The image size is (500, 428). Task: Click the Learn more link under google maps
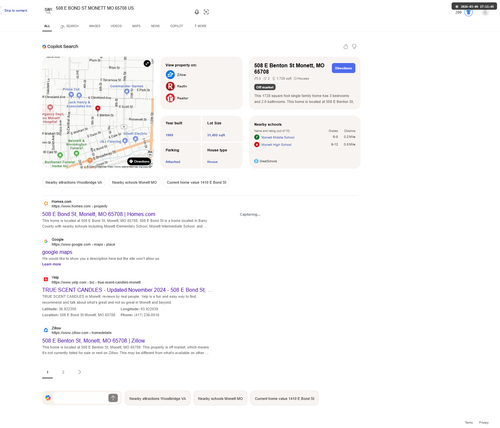[51, 264]
